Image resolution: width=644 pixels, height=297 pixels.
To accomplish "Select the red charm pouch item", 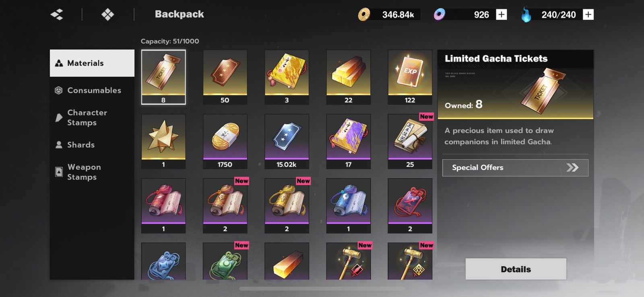I will 410,206.
